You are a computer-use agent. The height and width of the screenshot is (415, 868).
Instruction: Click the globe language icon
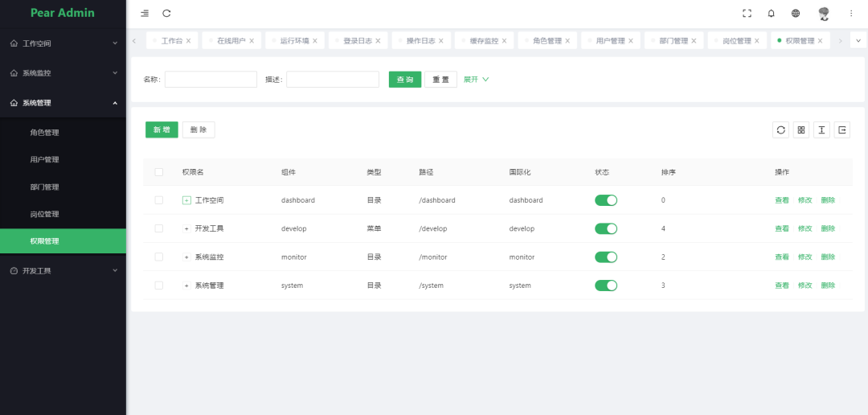coord(796,14)
